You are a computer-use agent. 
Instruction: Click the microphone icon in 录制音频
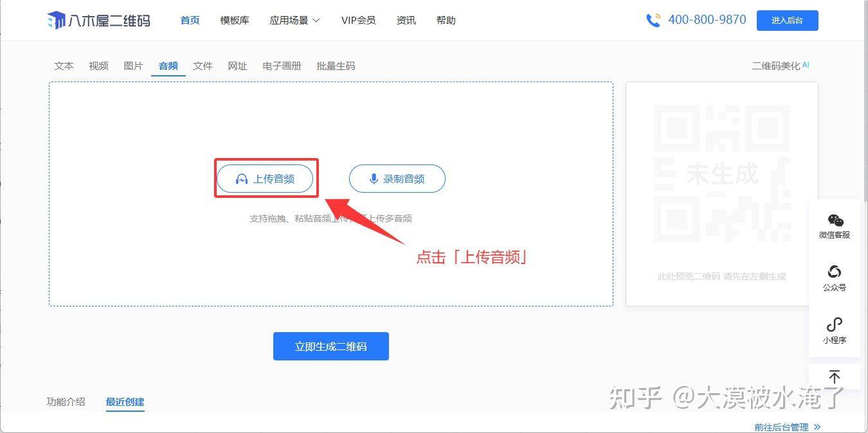(374, 179)
